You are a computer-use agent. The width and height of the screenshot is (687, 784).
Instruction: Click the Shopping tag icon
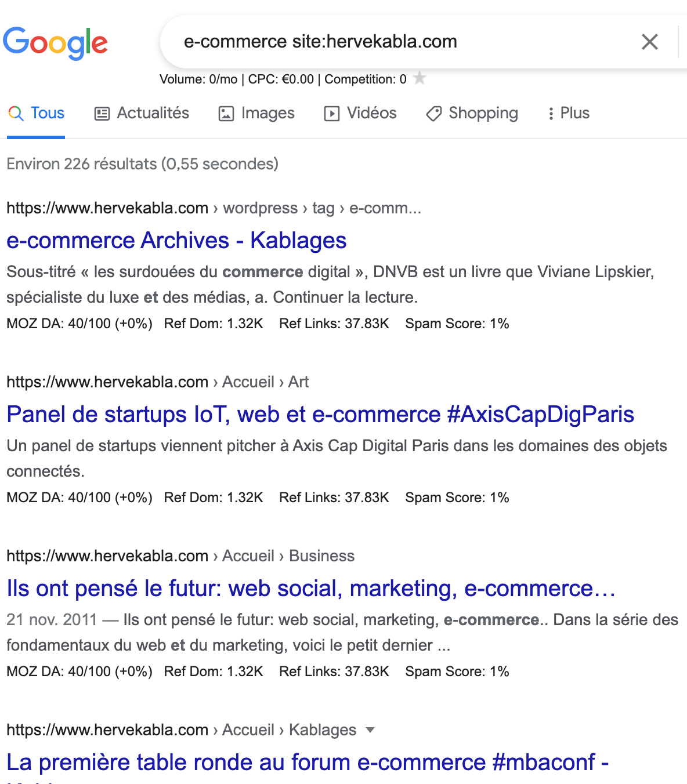[433, 114]
